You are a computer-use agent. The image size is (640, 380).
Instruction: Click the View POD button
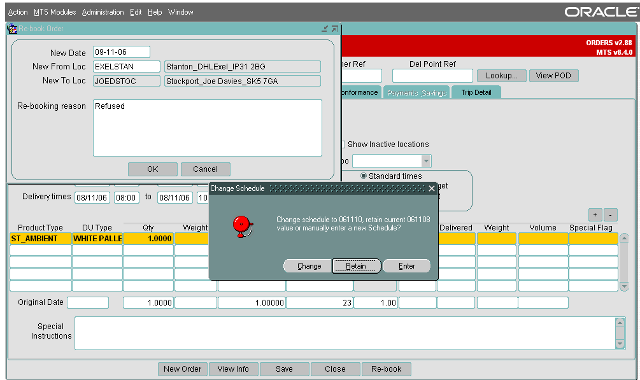553,76
